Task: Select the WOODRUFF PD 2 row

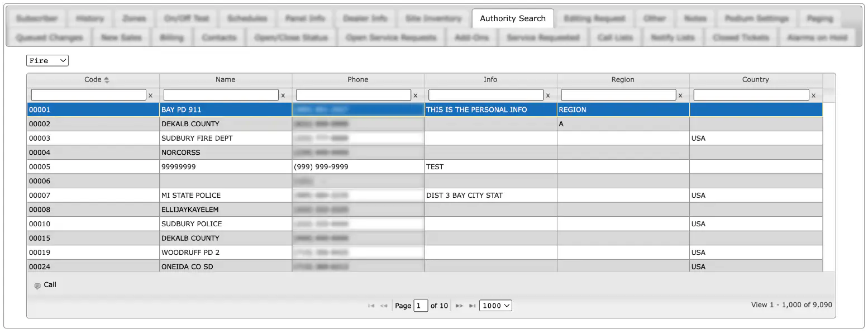Action: [425, 252]
